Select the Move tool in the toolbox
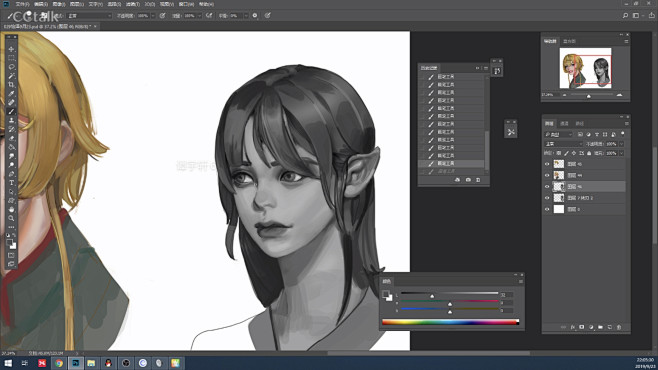Viewport: 658px width, 370px height. [x=11, y=49]
